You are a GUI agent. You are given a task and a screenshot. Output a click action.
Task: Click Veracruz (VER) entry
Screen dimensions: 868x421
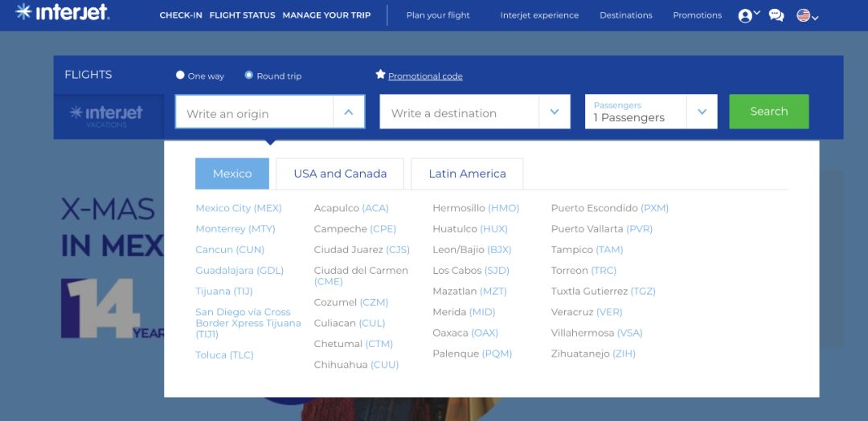pyautogui.click(x=586, y=313)
